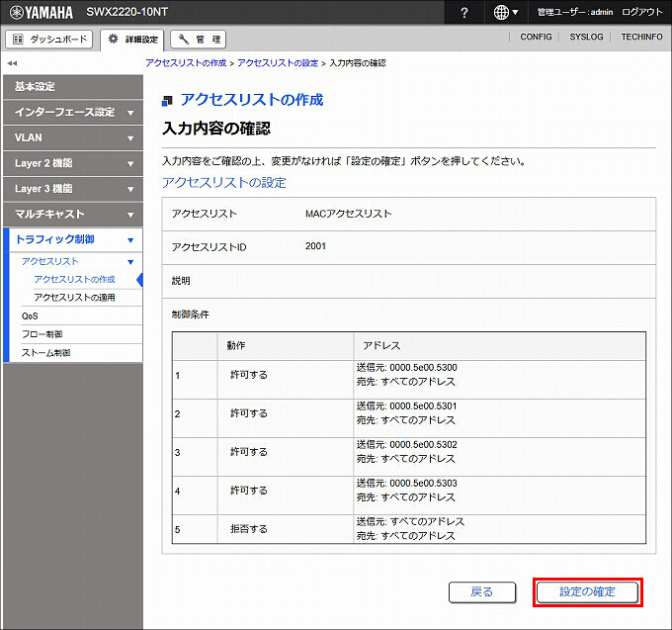
Task: Click the 設定の確定 button
Action: point(588,592)
